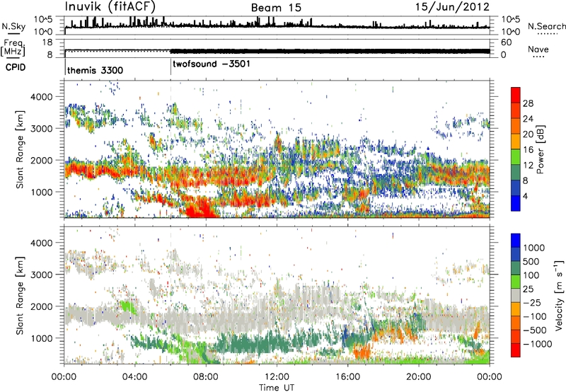
Task: Select the "-1000" label on Velocity scale
Action: tap(538, 344)
